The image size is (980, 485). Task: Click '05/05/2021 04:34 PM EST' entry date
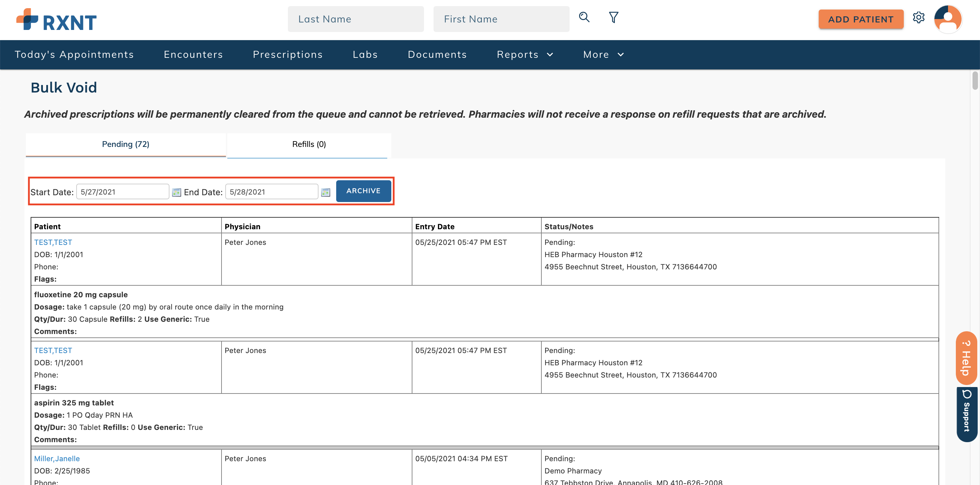[461, 458]
